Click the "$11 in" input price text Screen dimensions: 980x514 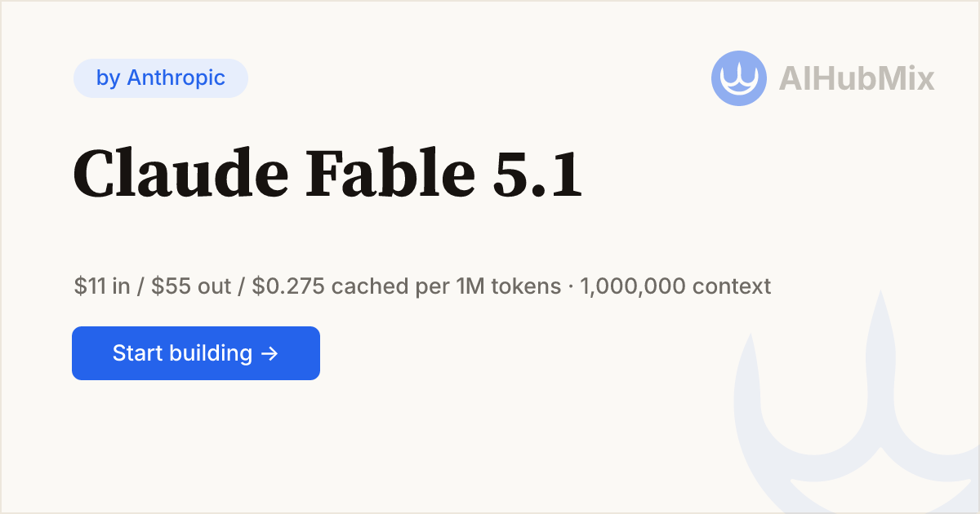tap(102, 287)
